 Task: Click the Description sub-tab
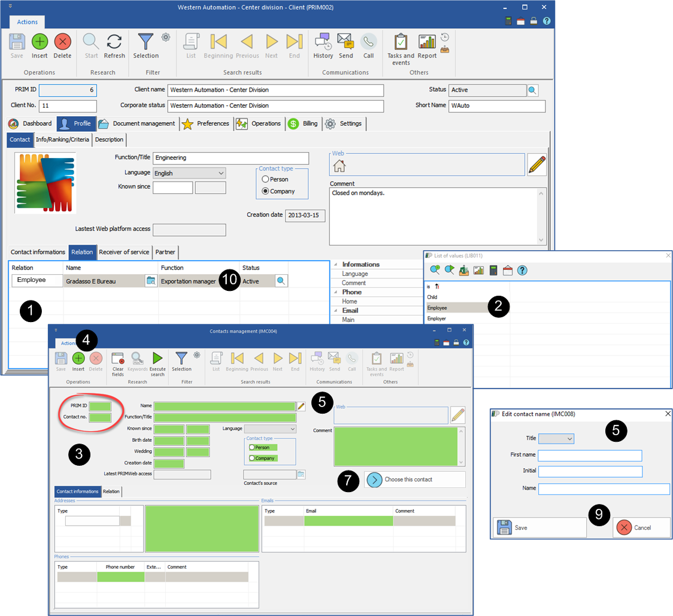click(x=109, y=139)
